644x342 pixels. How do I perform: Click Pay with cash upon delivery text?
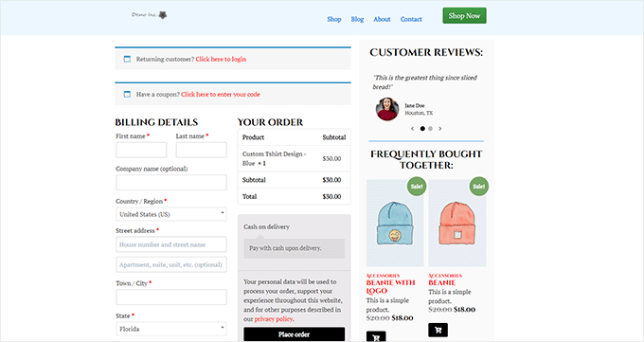tap(285, 248)
